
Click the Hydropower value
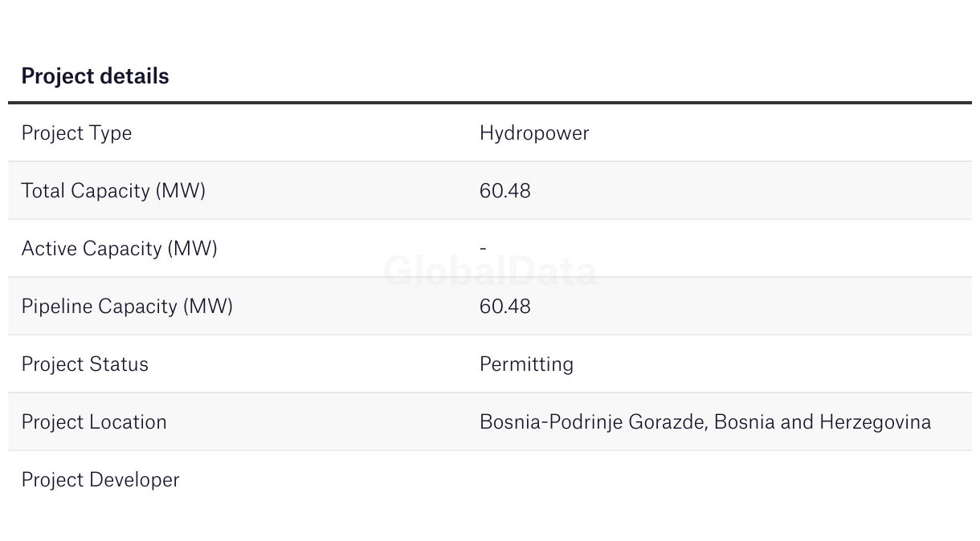(534, 133)
